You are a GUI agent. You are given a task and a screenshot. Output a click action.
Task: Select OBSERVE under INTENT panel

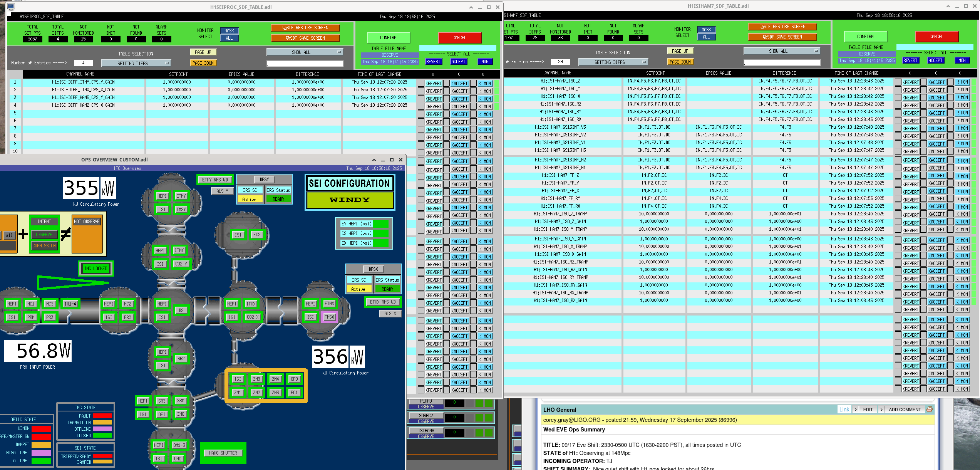pyautogui.click(x=44, y=235)
